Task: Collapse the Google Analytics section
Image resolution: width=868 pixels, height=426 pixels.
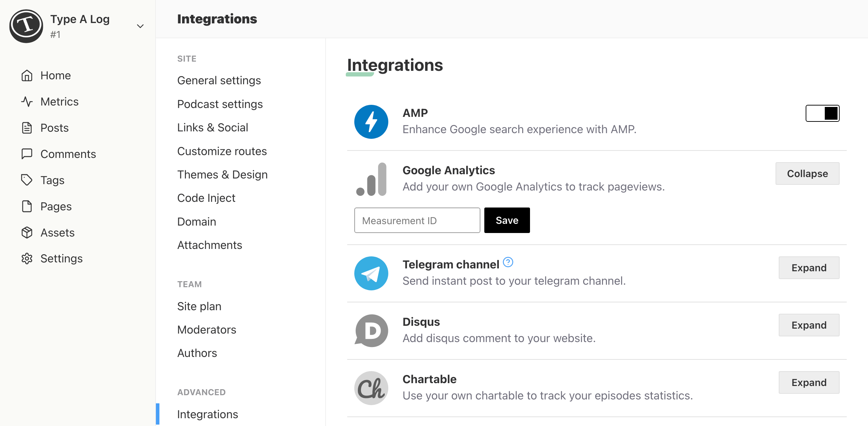Action: (807, 174)
